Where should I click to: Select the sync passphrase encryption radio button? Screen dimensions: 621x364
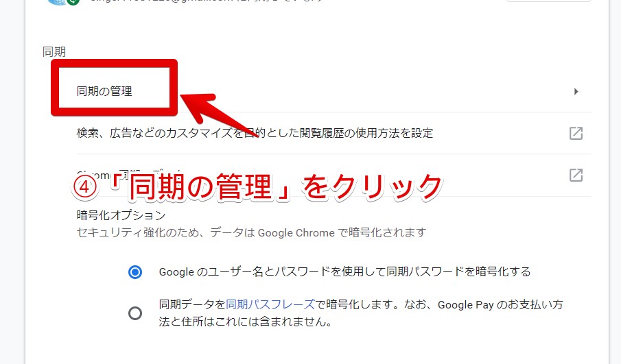point(135,313)
